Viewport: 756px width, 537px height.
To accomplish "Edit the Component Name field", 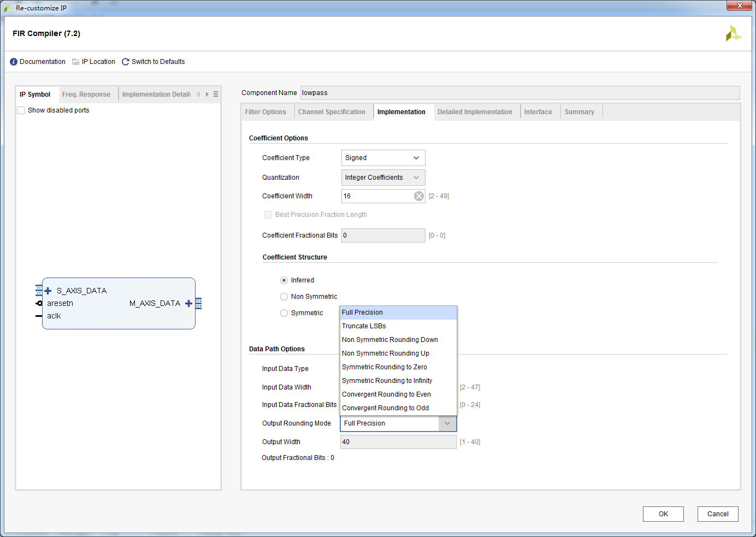I will click(520, 93).
